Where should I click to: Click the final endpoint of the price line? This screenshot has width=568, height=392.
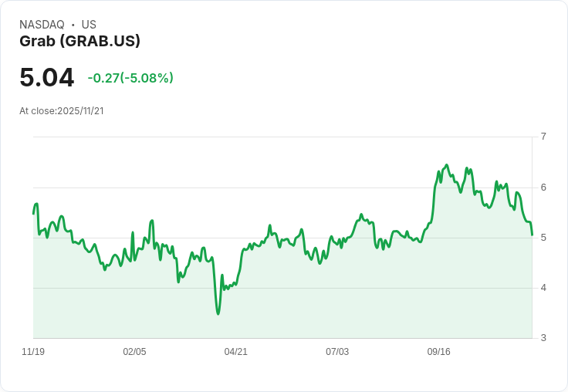coord(532,235)
